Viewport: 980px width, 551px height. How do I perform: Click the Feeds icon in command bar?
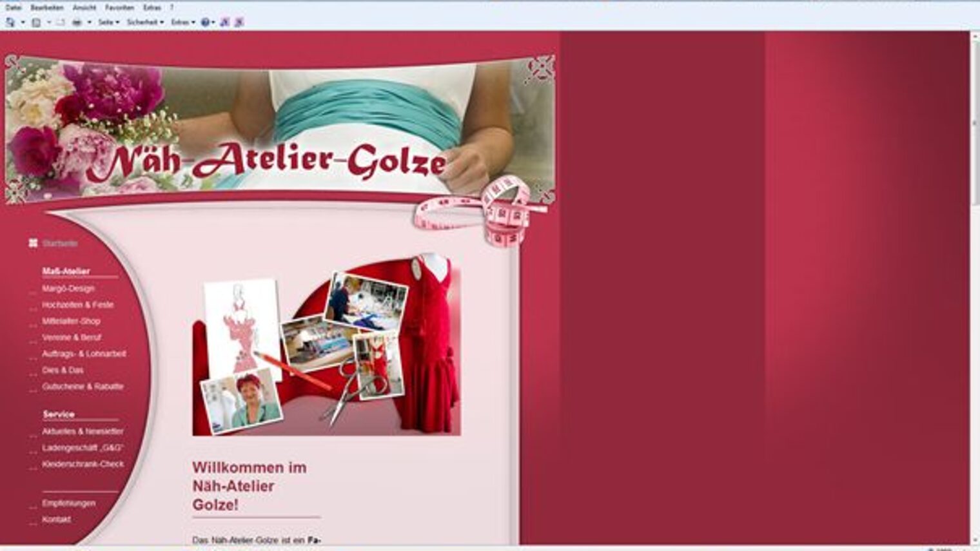[x=36, y=22]
